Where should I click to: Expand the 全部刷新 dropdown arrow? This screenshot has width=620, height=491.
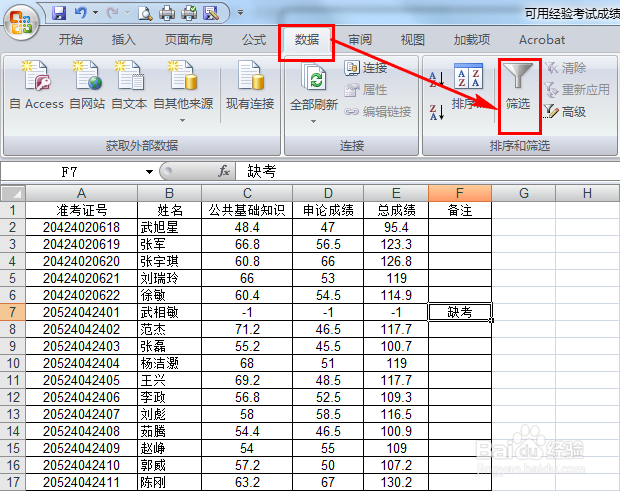[x=314, y=121]
